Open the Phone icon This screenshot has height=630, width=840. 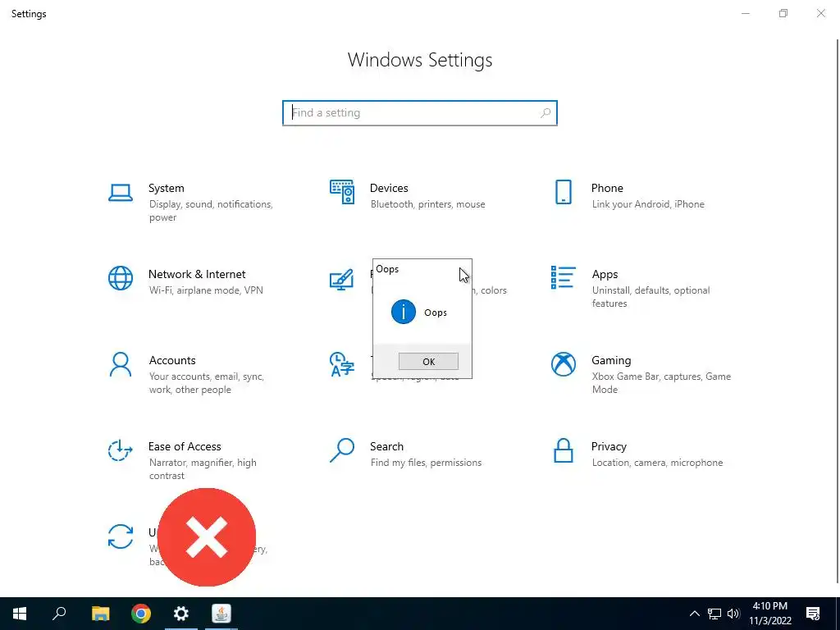tap(563, 192)
